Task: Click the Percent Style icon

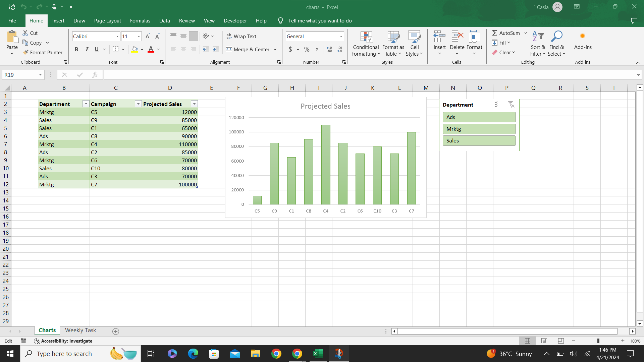Action: (307, 49)
